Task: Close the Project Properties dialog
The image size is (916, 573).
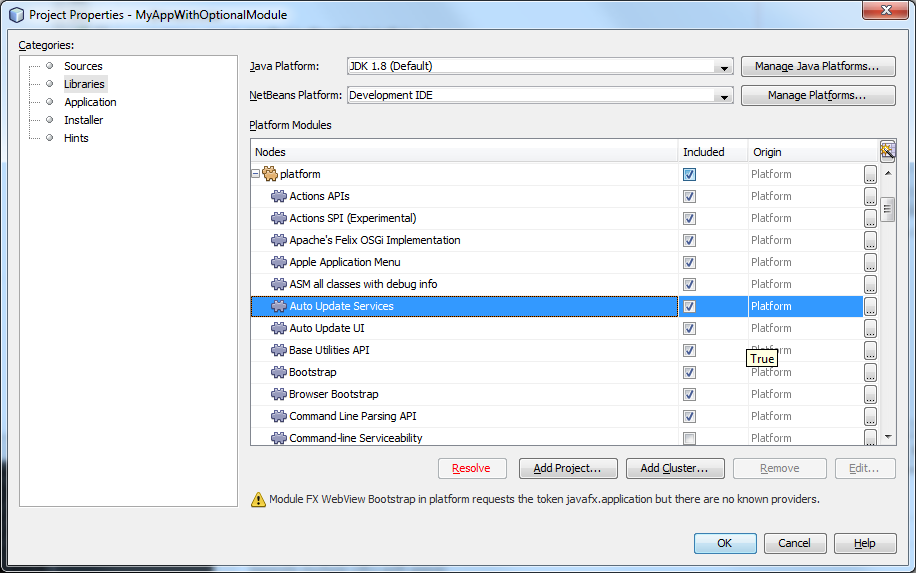Action: click(x=885, y=10)
